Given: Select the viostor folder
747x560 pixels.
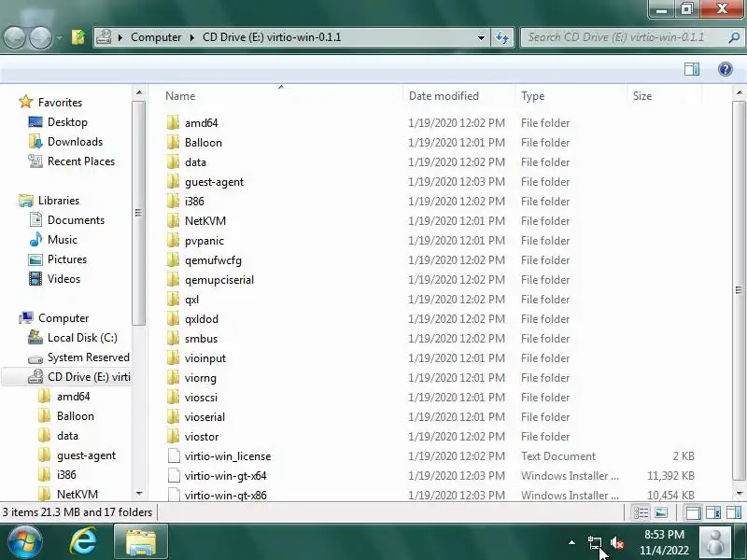Looking at the screenshot, I should pyautogui.click(x=202, y=437).
